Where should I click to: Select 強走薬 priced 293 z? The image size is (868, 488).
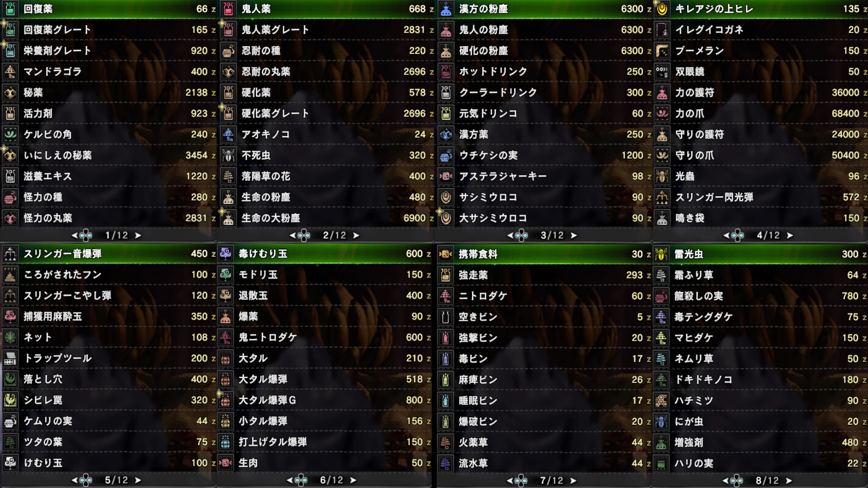pyautogui.click(x=544, y=275)
